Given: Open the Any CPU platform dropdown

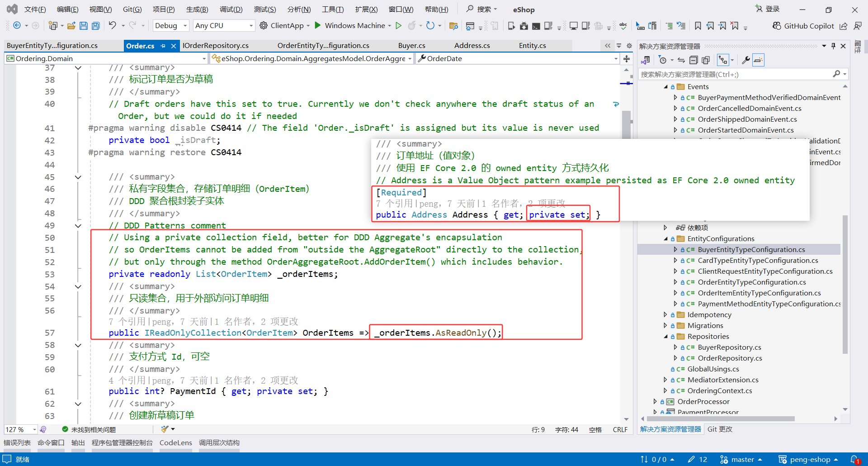Looking at the screenshot, I should coord(224,26).
